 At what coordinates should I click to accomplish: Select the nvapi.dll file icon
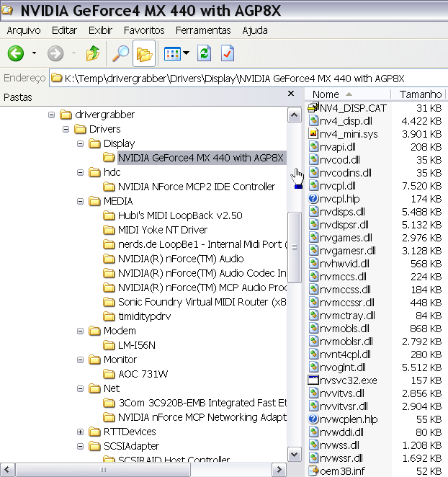coord(313,146)
